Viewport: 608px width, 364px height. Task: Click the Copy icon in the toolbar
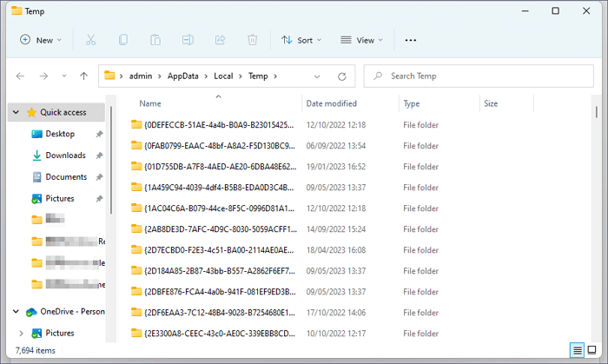[123, 40]
